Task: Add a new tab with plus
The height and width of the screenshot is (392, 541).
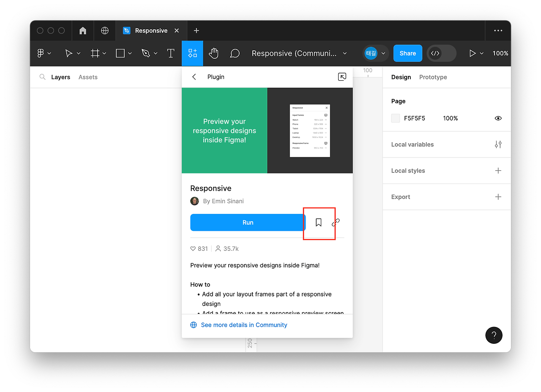Action: (x=196, y=30)
